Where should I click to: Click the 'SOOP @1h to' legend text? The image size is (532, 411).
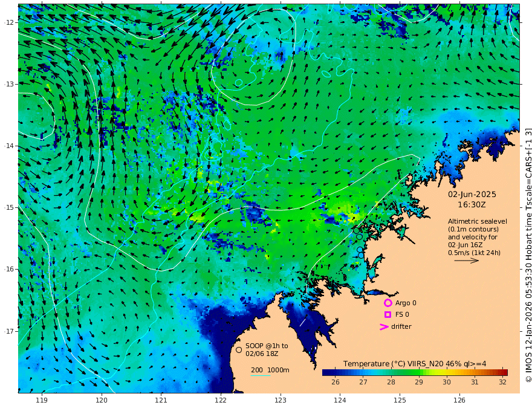[267, 346]
